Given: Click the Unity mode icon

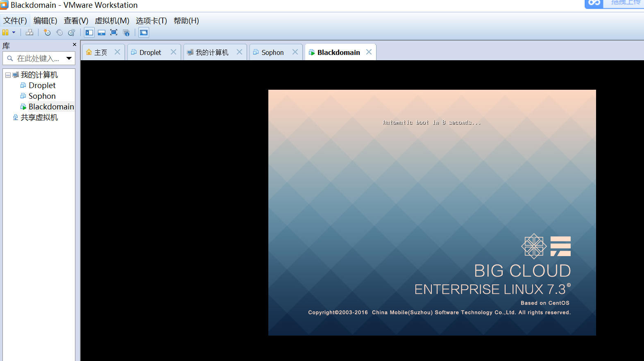Looking at the screenshot, I should pos(126,32).
